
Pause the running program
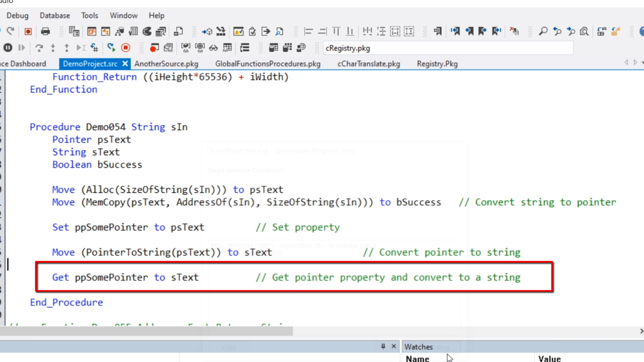8,48
